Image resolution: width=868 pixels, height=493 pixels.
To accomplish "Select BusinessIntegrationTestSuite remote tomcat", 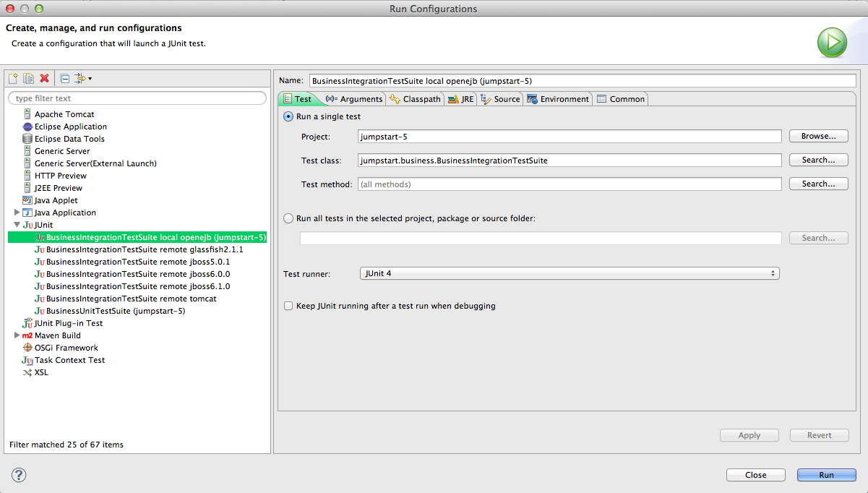I will point(131,299).
